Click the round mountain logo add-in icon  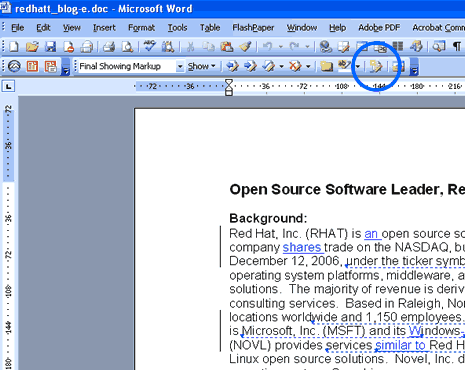[x=14, y=66]
